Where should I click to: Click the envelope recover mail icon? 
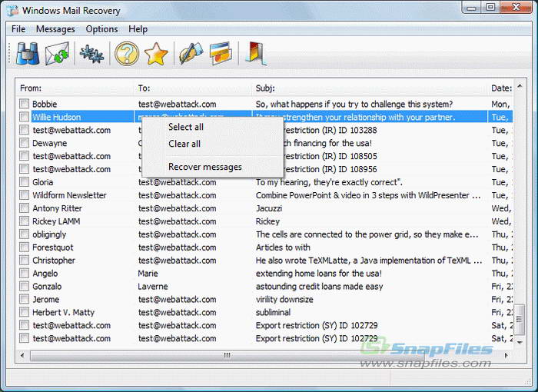coord(58,54)
